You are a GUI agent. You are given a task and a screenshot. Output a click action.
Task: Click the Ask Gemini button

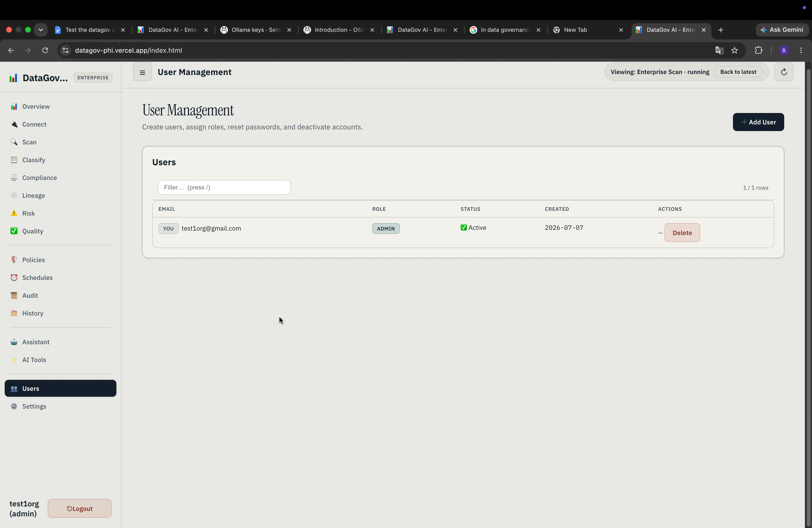click(x=782, y=30)
